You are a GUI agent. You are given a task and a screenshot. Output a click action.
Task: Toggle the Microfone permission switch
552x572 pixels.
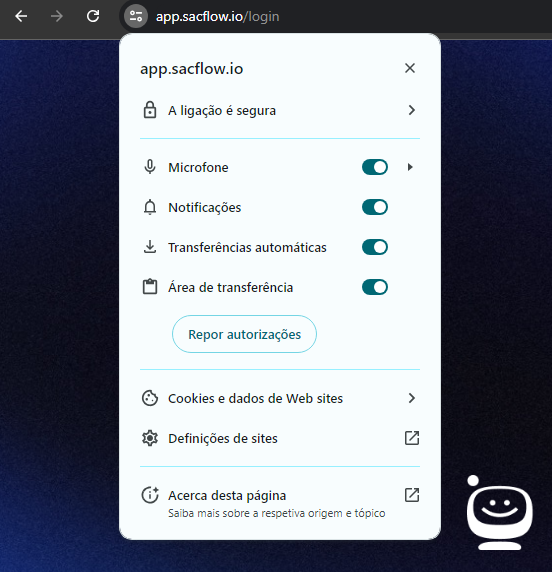pos(375,167)
